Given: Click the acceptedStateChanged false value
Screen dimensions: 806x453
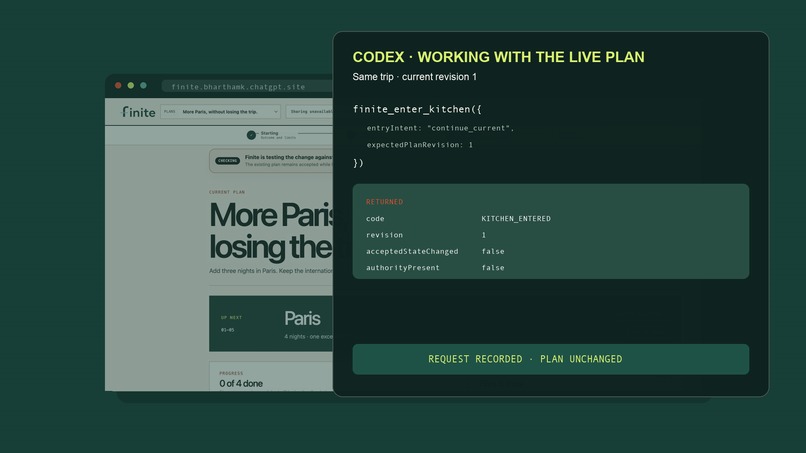Looking at the screenshot, I should 492,251.
